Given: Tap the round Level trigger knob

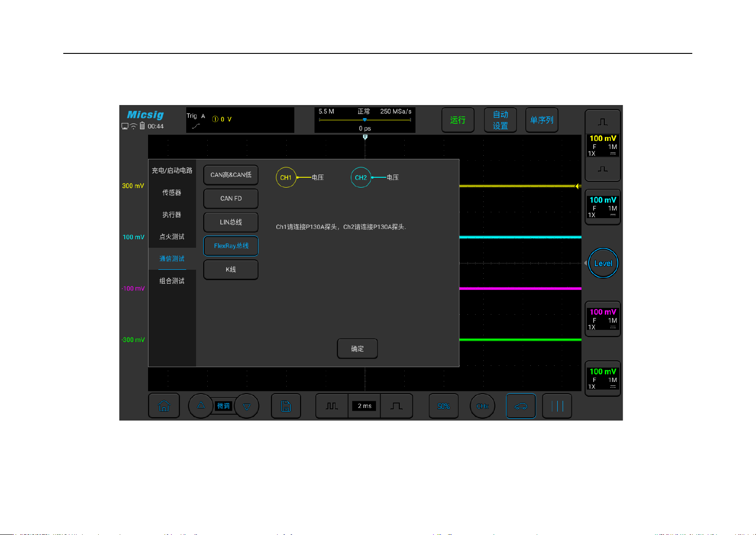Looking at the screenshot, I should point(603,263).
